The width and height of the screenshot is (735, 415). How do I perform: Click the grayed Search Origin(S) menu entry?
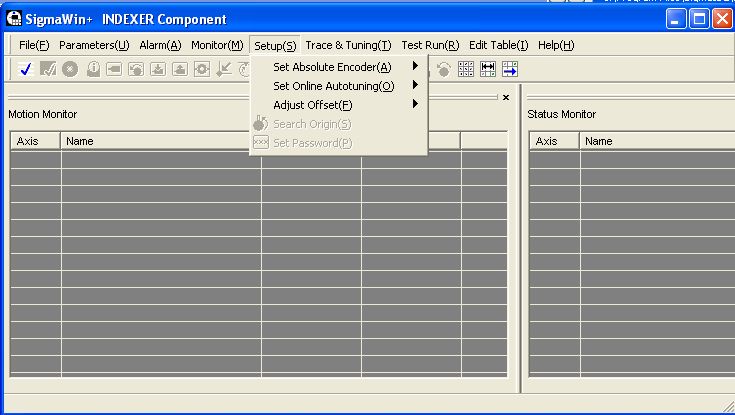(x=338, y=124)
